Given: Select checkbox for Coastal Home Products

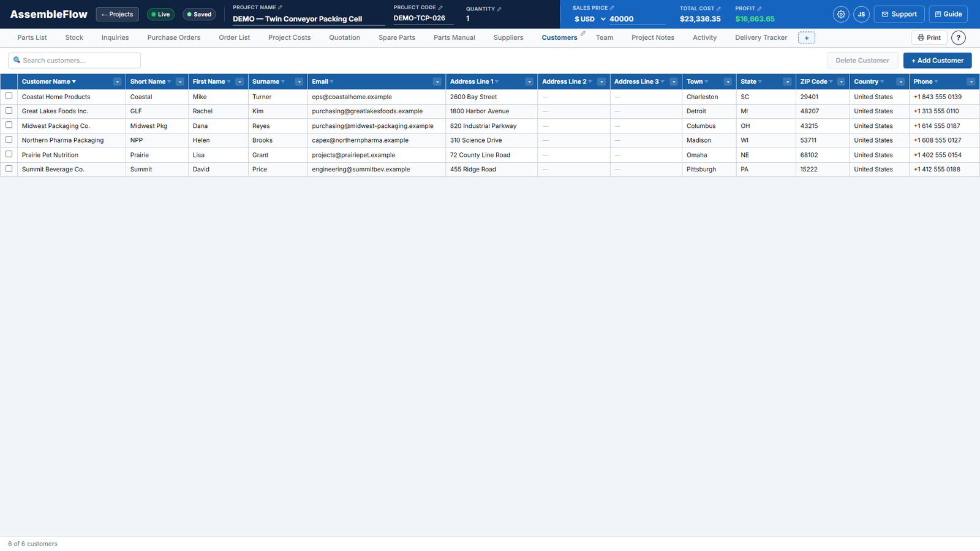Looking at the screenshot, I should (x=9, y=96).
